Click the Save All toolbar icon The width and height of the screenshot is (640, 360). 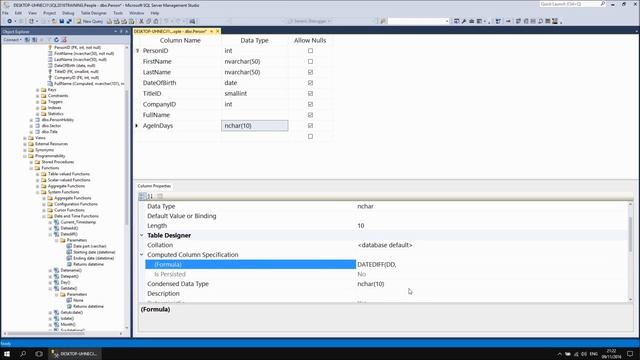click(x=69, y=21)
